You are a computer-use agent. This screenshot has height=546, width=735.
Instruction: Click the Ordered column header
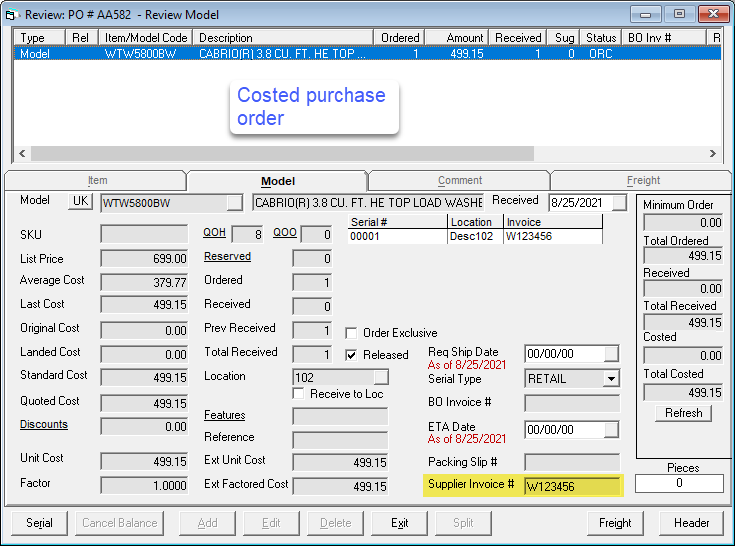pyautogui.click(x=399, y=37)
